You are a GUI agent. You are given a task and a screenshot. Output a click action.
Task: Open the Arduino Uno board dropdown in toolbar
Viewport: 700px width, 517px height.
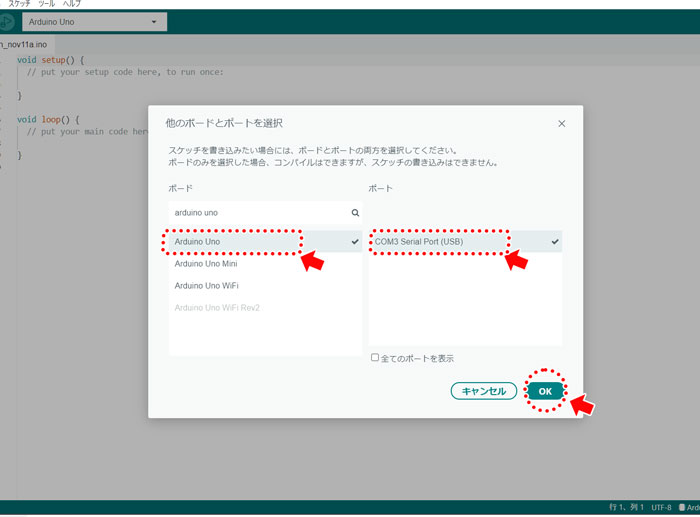(x=95, y=22)
